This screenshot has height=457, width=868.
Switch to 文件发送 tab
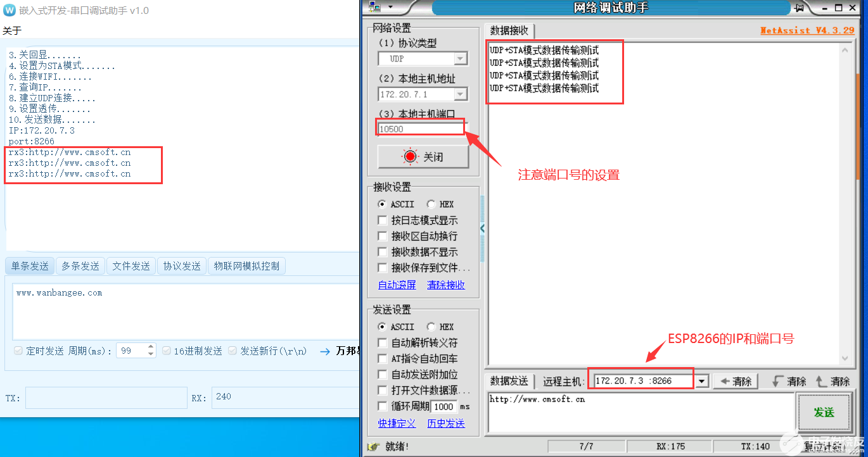131,266
